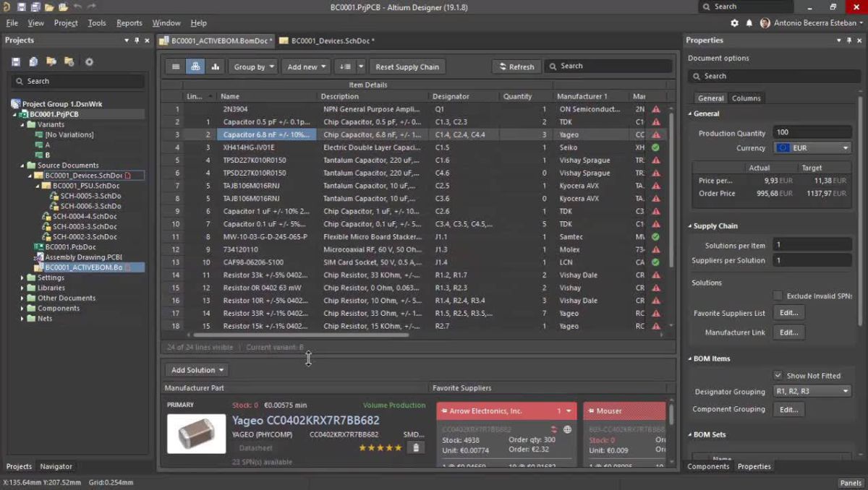Click the Production Quantity input field
This screenshot has width=868, height=490.
(x=812, y=133)
